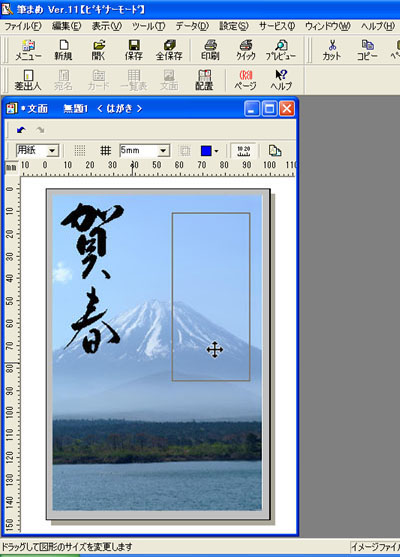Click the 印刷 print icon
The height and width of the screenshot is (557, 400).
click(210, 49)
